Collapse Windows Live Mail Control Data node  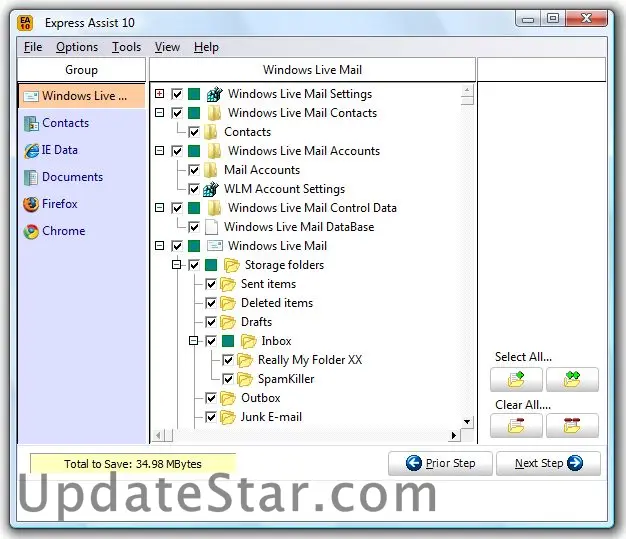(159, 208)
